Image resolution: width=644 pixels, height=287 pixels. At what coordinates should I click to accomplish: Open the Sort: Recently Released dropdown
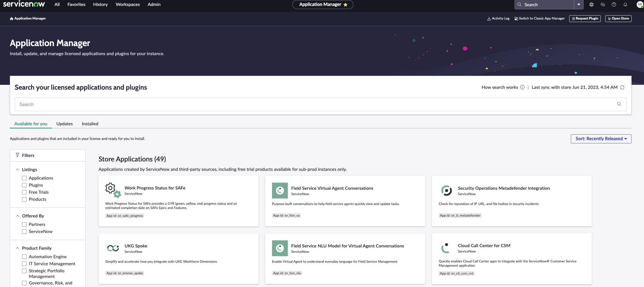coord(601,139)
